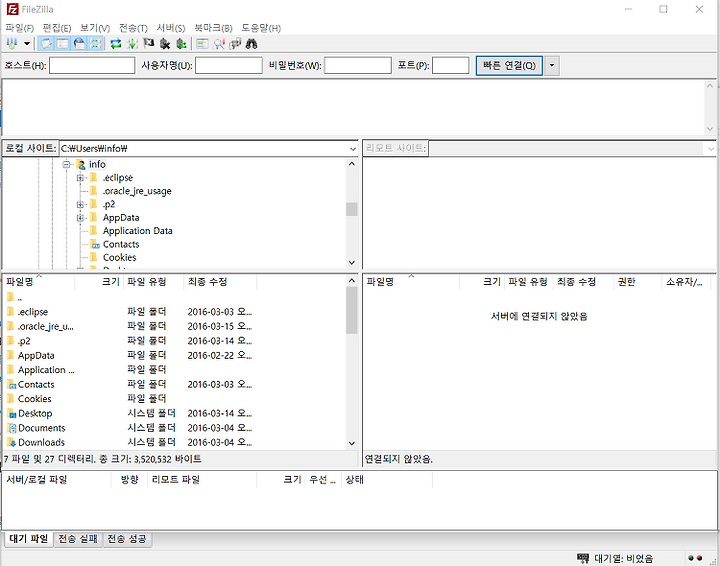Click the local file list scrollbar thumb

352,310
